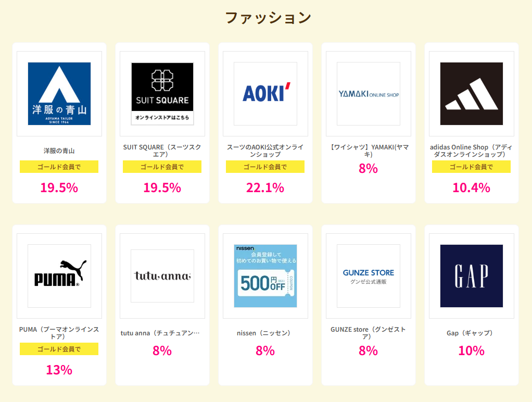
Task: Open the SUIT SQUARE logo image
Action: tap(162, 94)
